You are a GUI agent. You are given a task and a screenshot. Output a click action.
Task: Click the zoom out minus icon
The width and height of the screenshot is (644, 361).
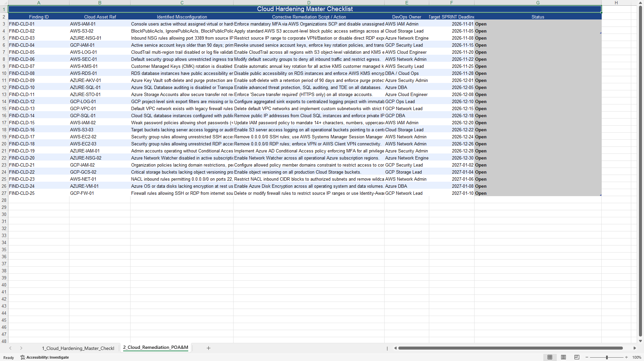[587, 357]
